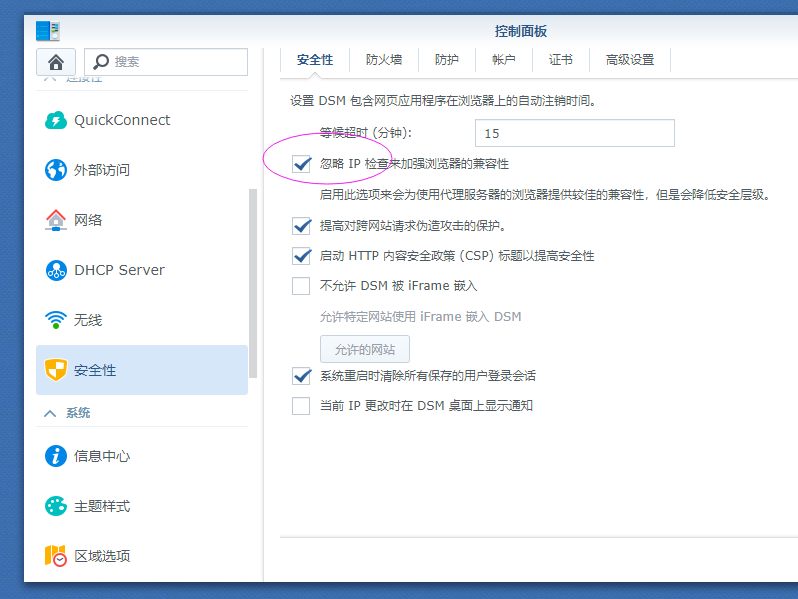Click the 等候超时 (分钟) label
The width and height of the screenshot is (798, 599).
pos(365,133)
